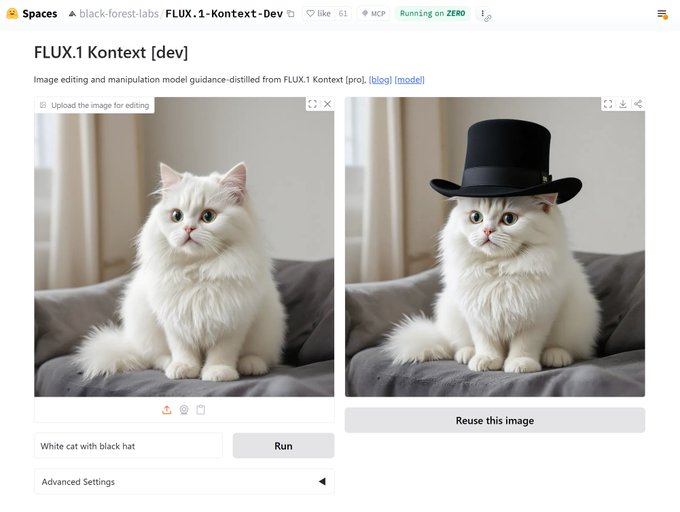
Task: Focus the prompt text field
Action: pyautogui.click(x=128, y=446)
